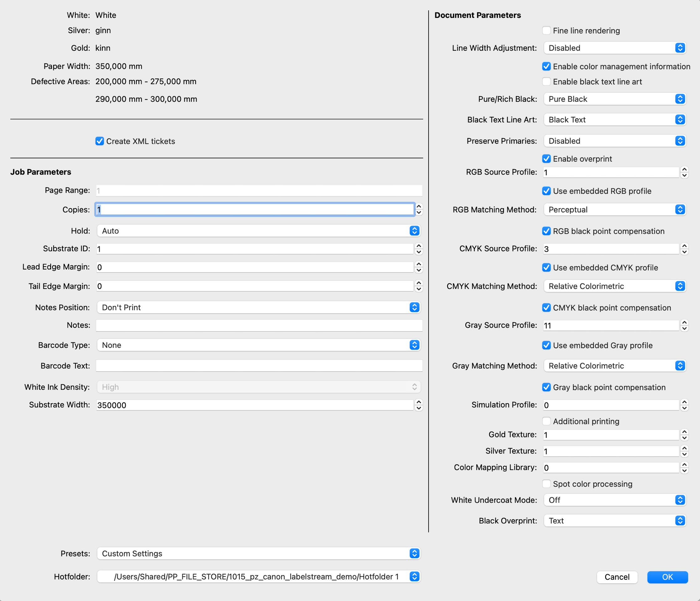Enable Fine line rendering checkbox
This screenshot has height=601, width=700.
(546, 30)
